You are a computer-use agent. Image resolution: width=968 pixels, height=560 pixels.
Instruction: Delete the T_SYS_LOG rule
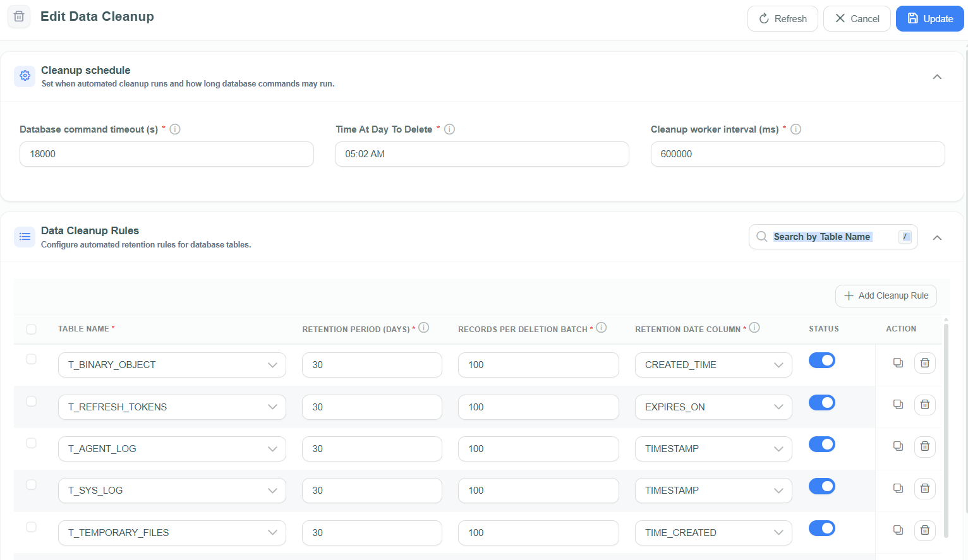pos(925,489)
